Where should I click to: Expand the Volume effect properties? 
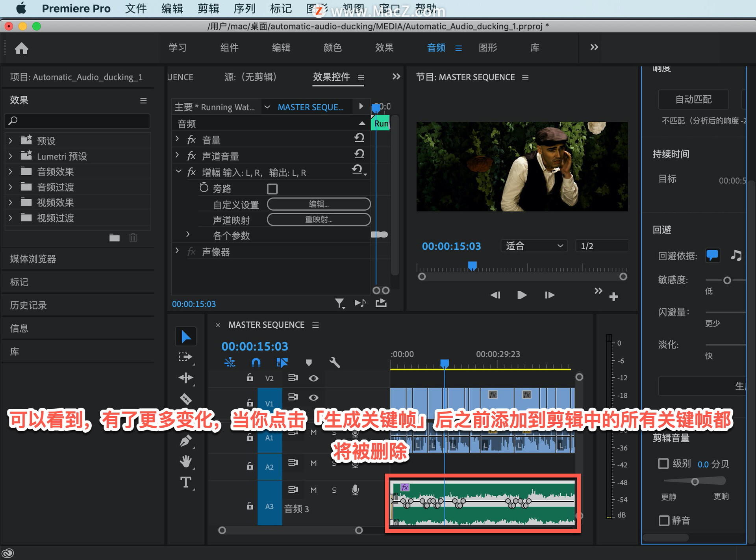click(177, 139)
